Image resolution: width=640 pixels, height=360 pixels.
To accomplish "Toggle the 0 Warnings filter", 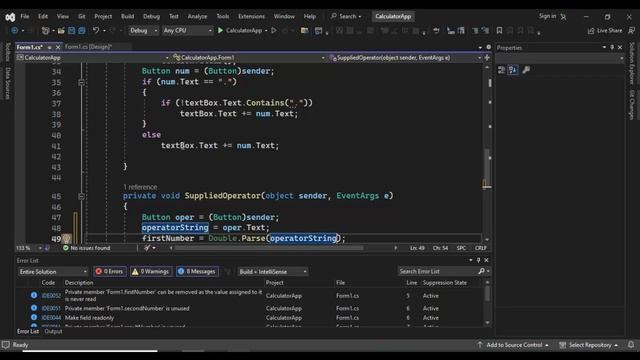I will [151, 271].
